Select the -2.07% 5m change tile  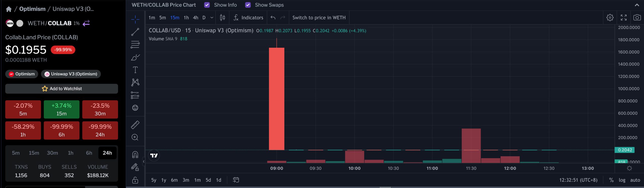click(23, 109)
